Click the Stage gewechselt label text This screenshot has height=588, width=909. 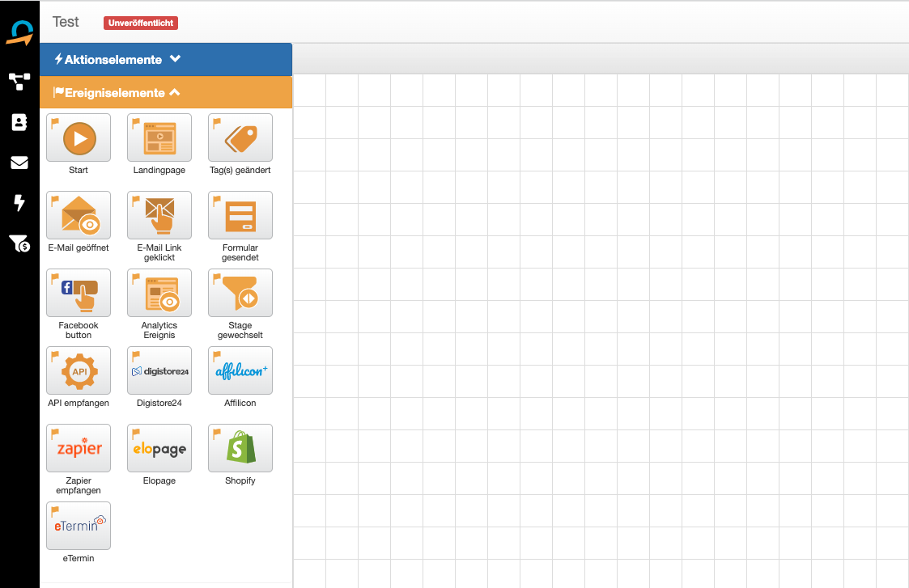click(240, 330)
